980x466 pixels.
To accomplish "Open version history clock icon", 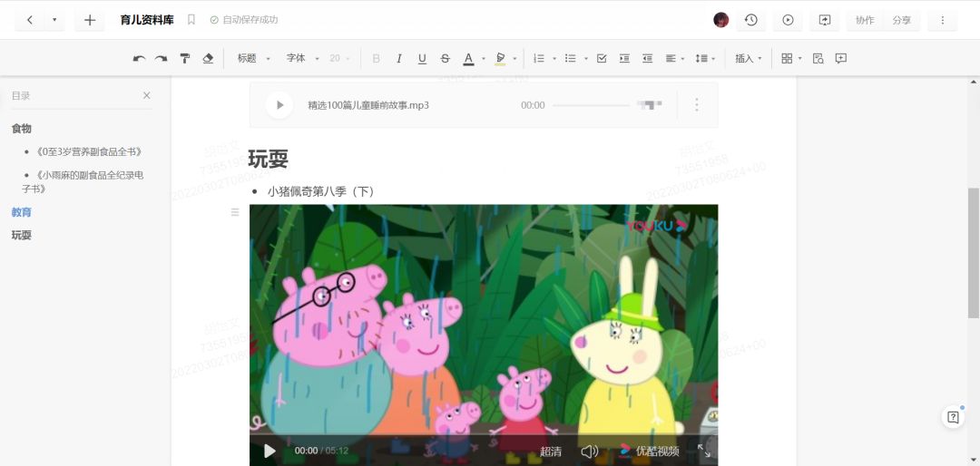I will [751, 20].
